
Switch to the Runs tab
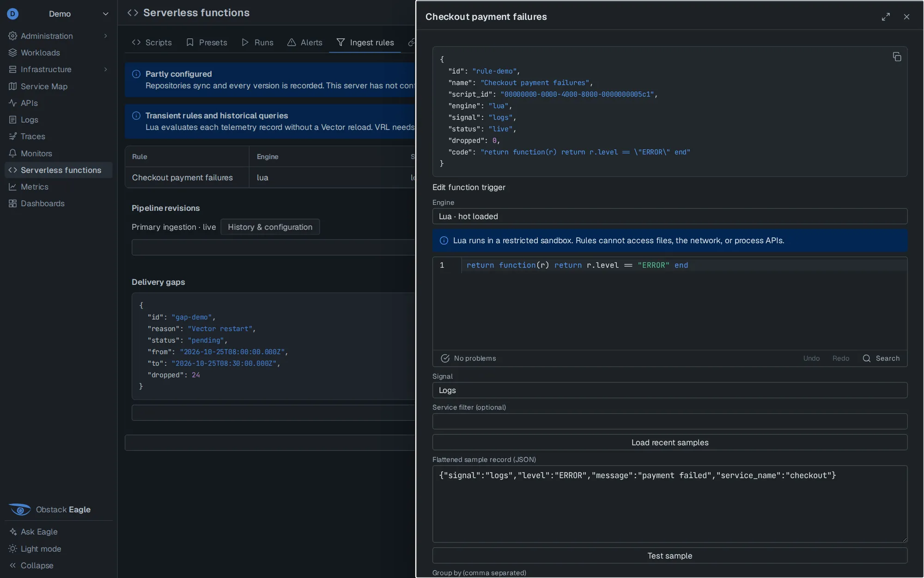(x=258, y=43)
